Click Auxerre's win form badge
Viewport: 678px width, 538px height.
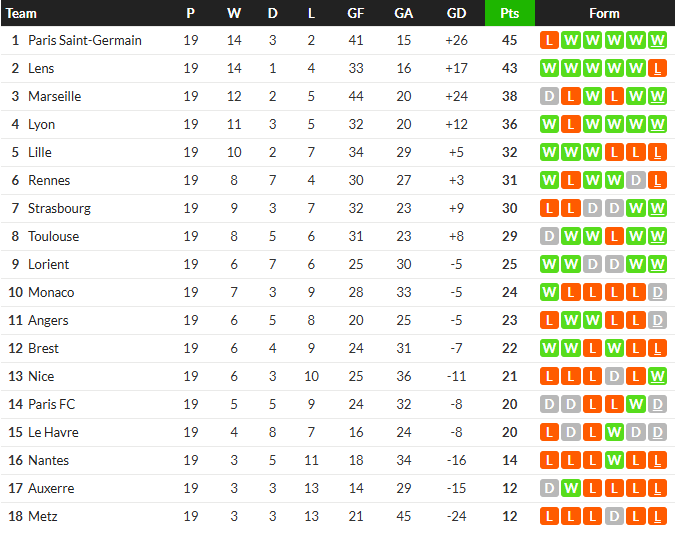tap(570, 489)
